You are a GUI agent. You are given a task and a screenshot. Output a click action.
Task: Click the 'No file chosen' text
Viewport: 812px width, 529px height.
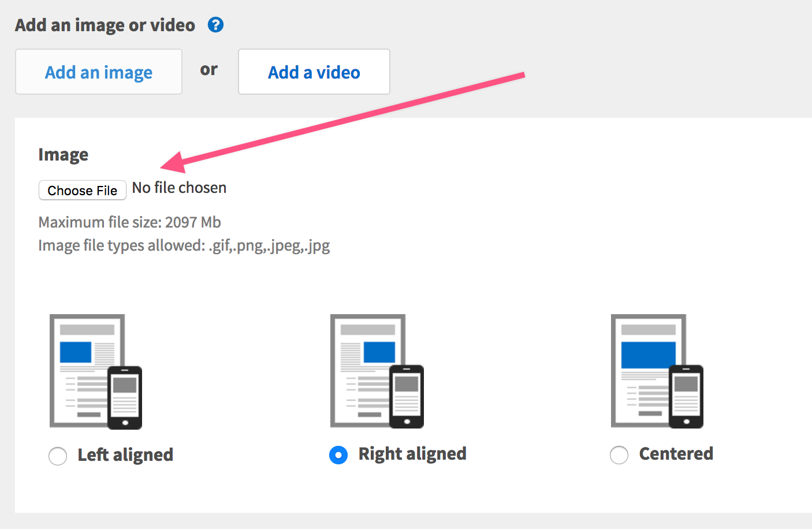tap(179, 188)
